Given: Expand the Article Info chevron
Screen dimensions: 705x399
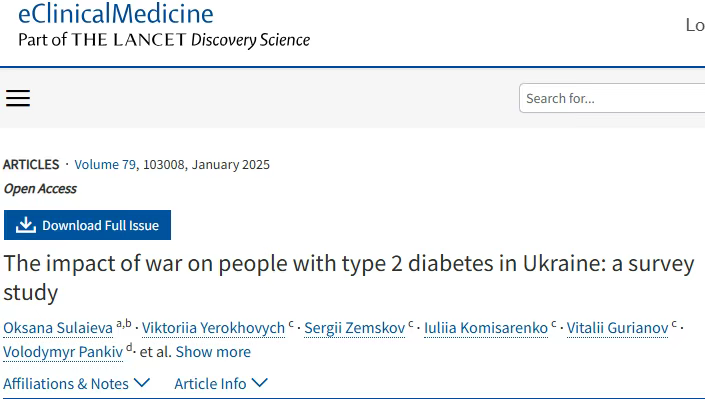Looking at the screenshot, I should tap(259, 383).
